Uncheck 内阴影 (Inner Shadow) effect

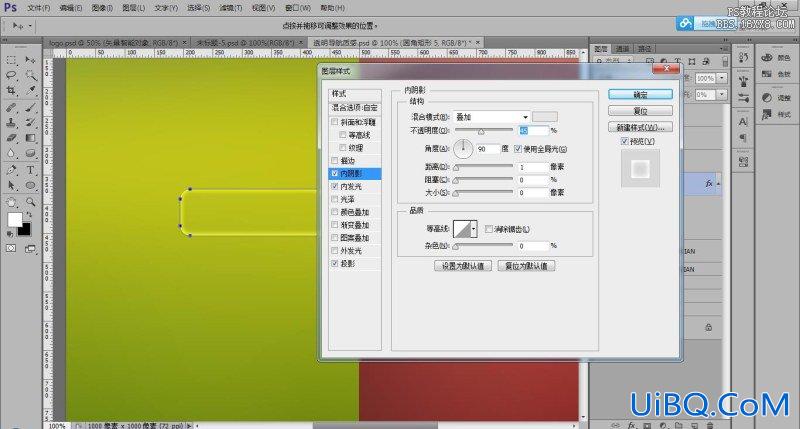pos(335,173)
